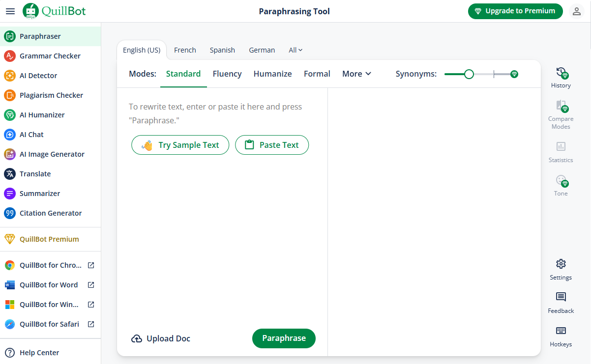
Task: Select the Formal mode tab
Action: [317, 74]
